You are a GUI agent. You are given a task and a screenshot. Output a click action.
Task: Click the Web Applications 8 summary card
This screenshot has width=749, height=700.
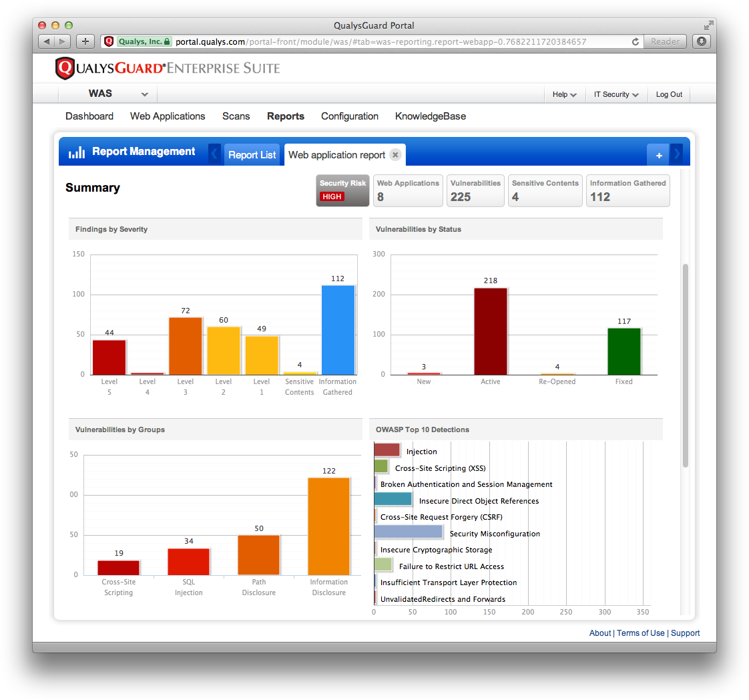408,190
